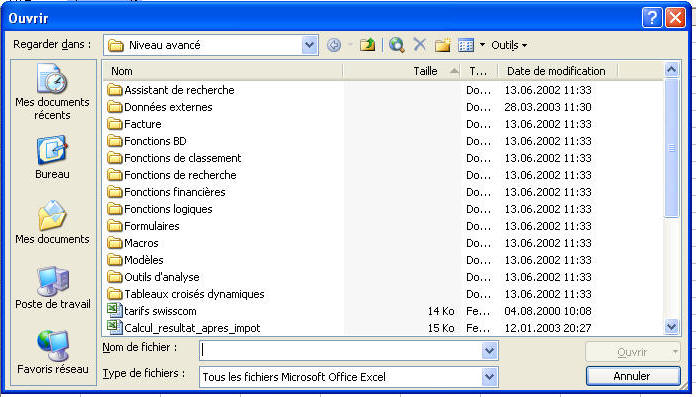Sort by the Nom column header

(222, 71)
